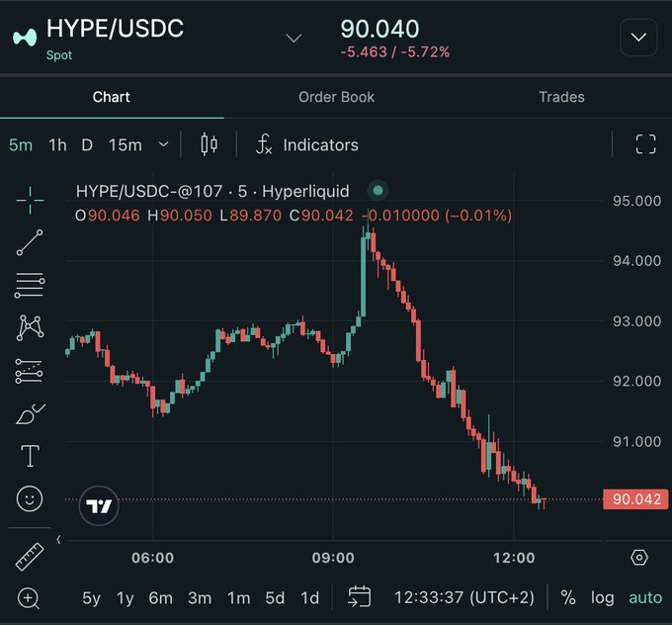Set chart range to 6m

click(161, 597)
